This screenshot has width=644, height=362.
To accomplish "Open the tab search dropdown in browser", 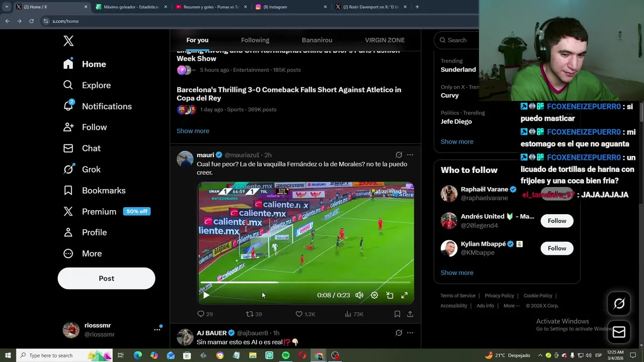I will (7, 7).
